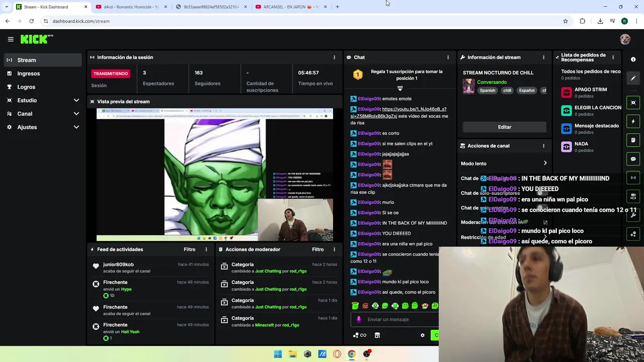Viewport: 644px width, 362px height.
Task: Click the Enviar un mensaje input field
Action: (x=394, y=319)
